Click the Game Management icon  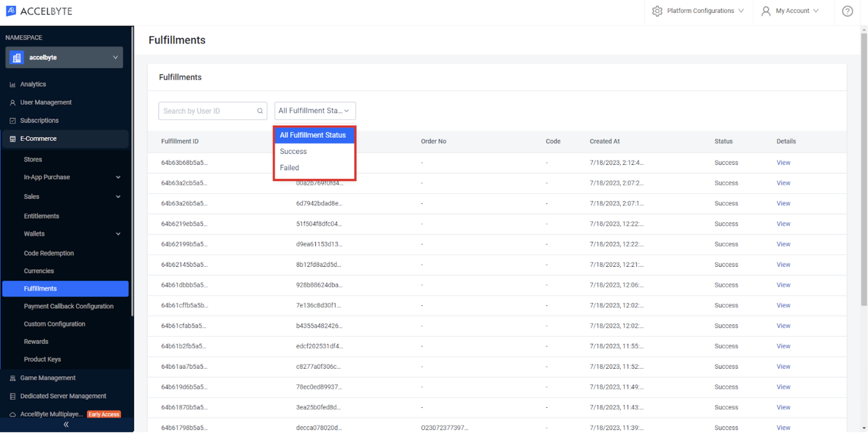13,378
